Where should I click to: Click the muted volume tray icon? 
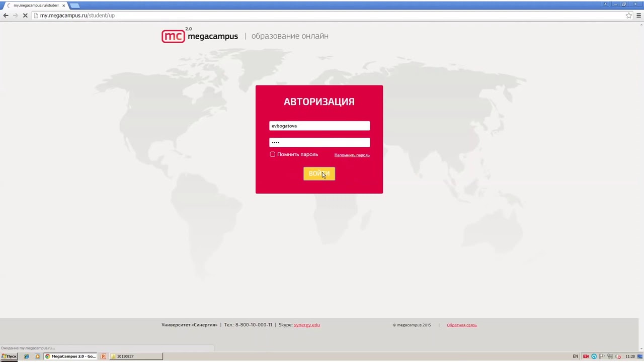[618, 356]
